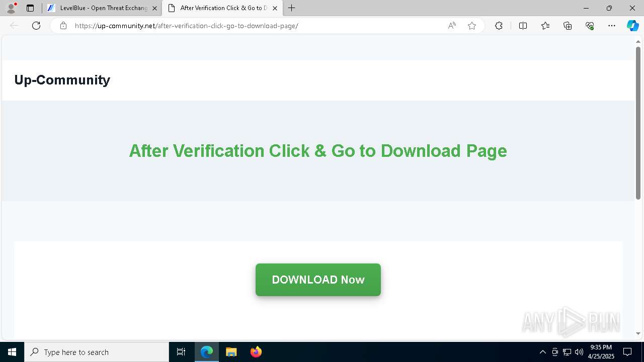This screenshot has width=644, height=362.
Task: Click the scroll up arrow
Action: click(x=638, y=42)
